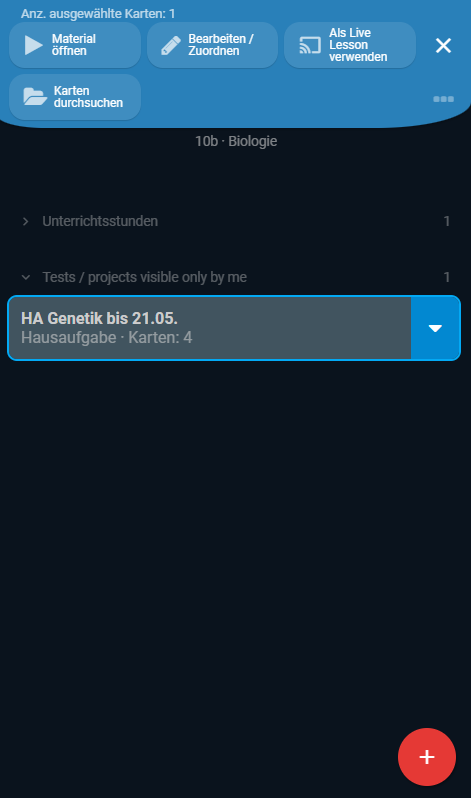The height and width of the screenshot is (798, 471).
Task: Click the Karten durchsuchen button label
Action: tap(88, 97)
